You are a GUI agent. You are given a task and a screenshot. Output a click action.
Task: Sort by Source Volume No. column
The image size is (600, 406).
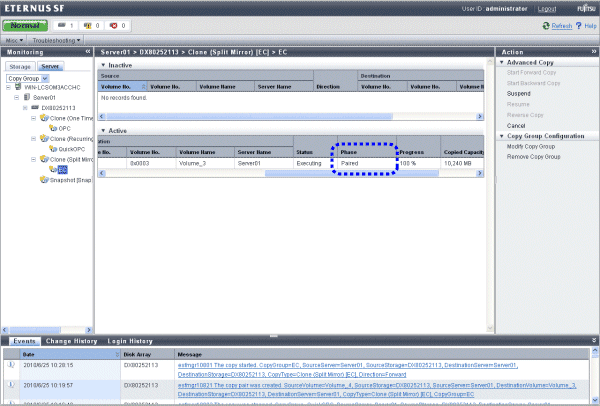coord(122,87)
